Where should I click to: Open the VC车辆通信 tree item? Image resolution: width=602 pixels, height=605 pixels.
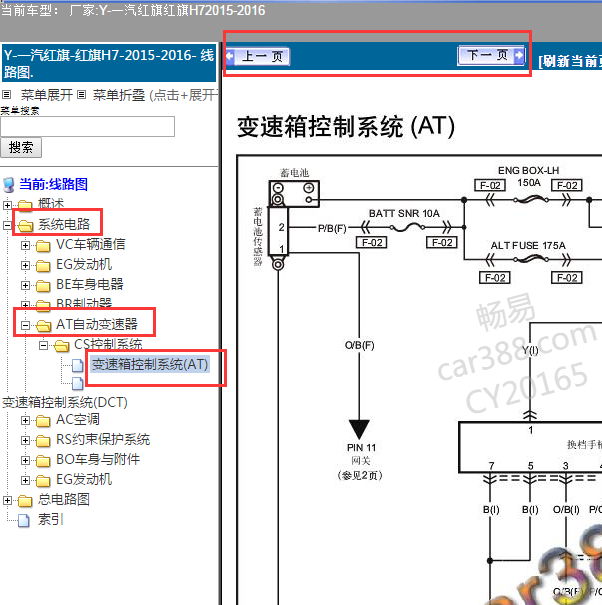[91, 244]
